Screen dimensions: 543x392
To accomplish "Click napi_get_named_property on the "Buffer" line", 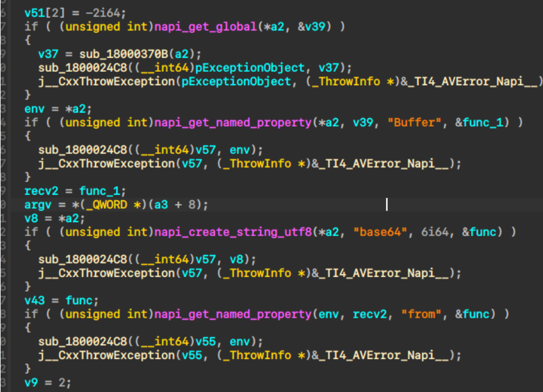I will coord(233,122).
